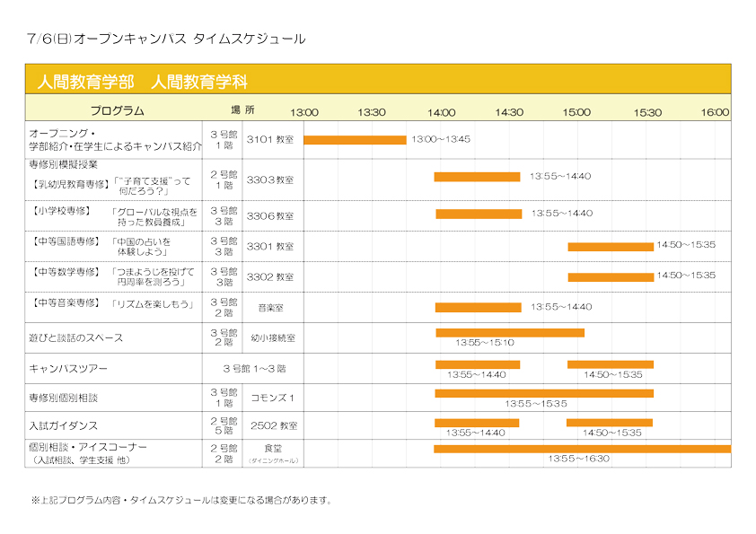Select the "3301 教室" location cell

coord(270,246)
